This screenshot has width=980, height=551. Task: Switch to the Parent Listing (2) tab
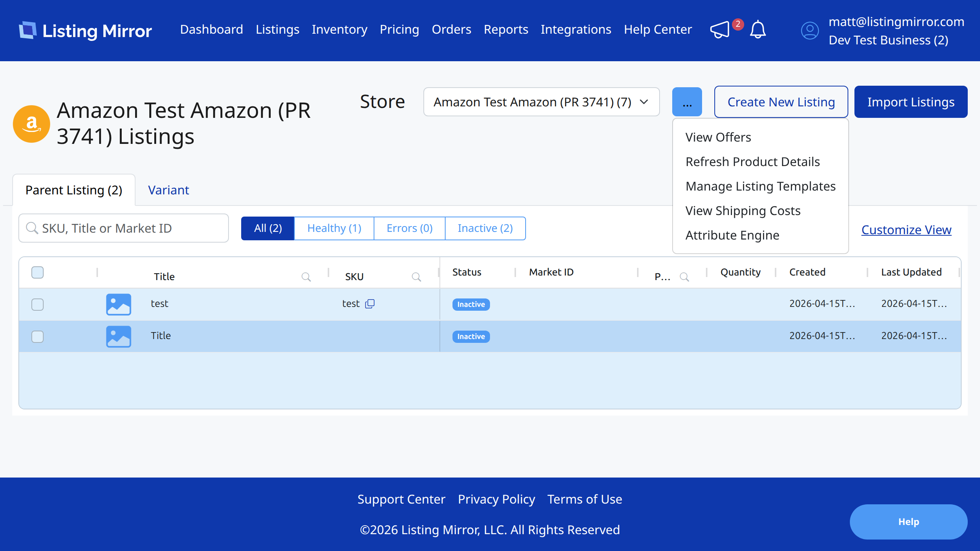[x=74, y=190]
